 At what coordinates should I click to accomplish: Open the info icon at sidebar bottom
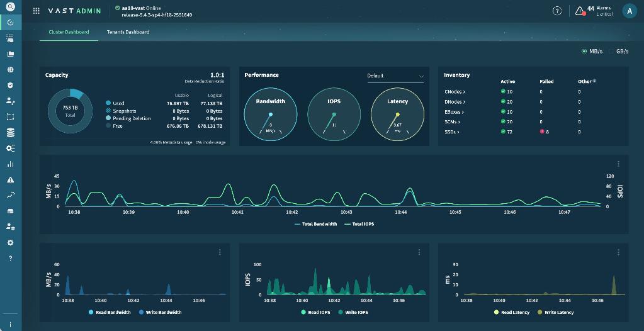click(11, 325)
